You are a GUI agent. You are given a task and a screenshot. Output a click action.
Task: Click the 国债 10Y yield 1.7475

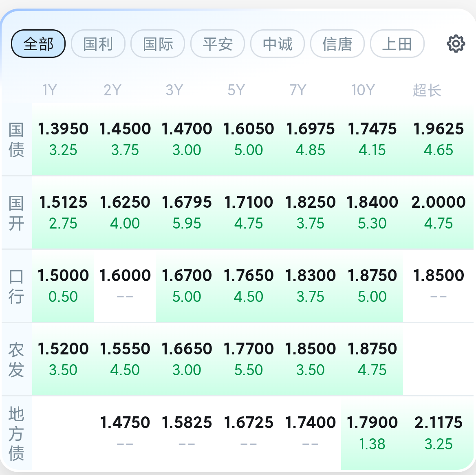(372, 129)
